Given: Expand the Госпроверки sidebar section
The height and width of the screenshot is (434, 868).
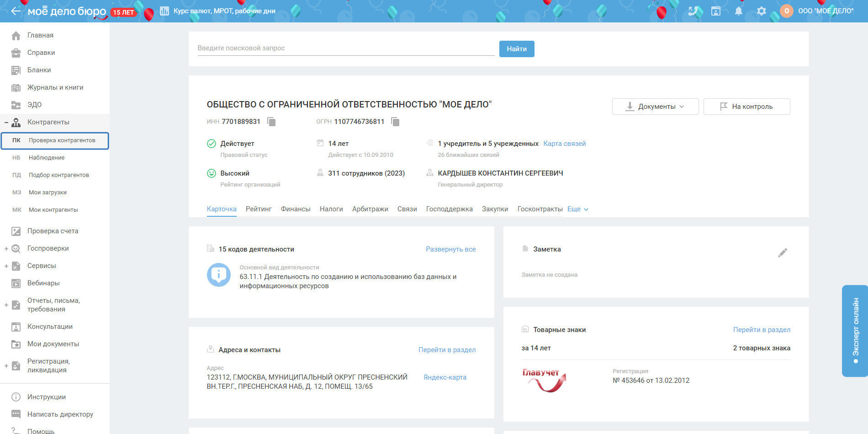Looking at the screenshot, I should (6, 248).
